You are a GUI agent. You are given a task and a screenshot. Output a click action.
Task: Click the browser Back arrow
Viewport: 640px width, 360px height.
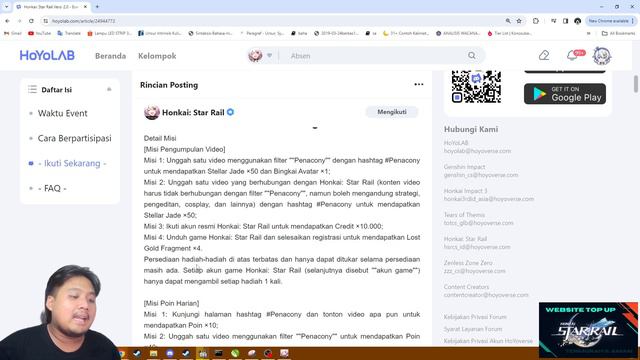tap(7, 21)
